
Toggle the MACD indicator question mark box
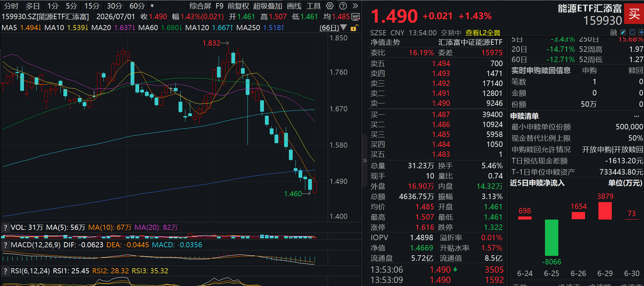click(x=5, y=245)
